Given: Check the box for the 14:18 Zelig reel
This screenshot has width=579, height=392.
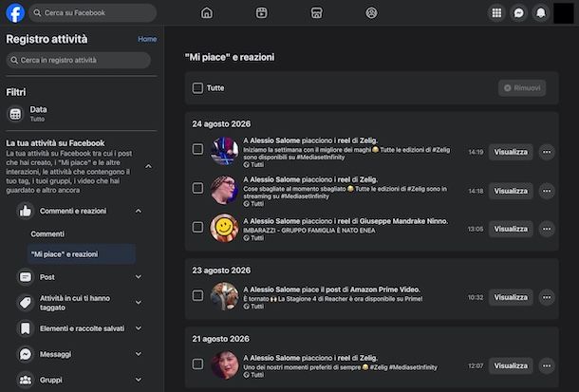Looking at the screenshot, I should click(197, 188).
